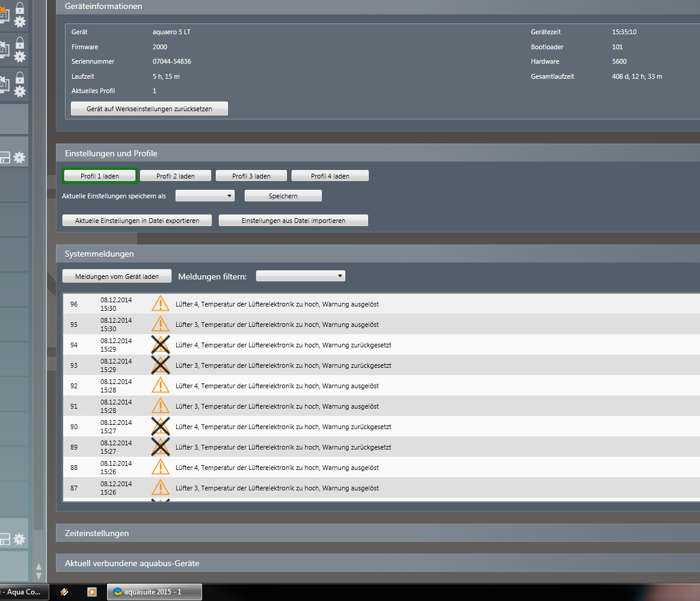Click the device name 'aquaero 5 LT'

(x=171, y=32)
